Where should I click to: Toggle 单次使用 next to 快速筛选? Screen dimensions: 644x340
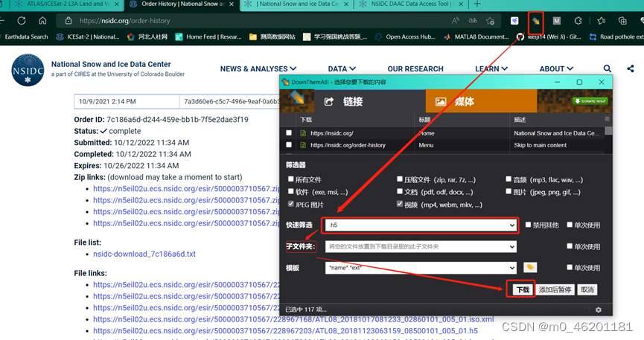point(570,225)
